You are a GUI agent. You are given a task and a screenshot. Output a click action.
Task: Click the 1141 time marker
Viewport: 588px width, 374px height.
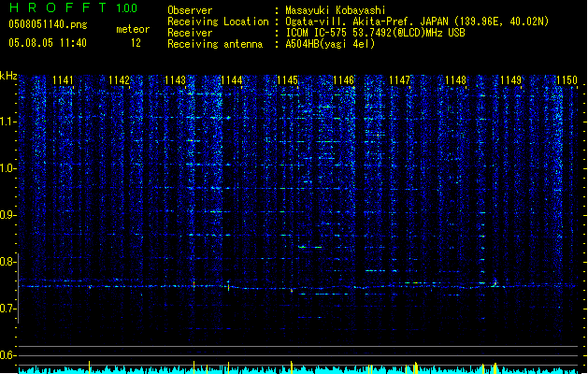63,80
